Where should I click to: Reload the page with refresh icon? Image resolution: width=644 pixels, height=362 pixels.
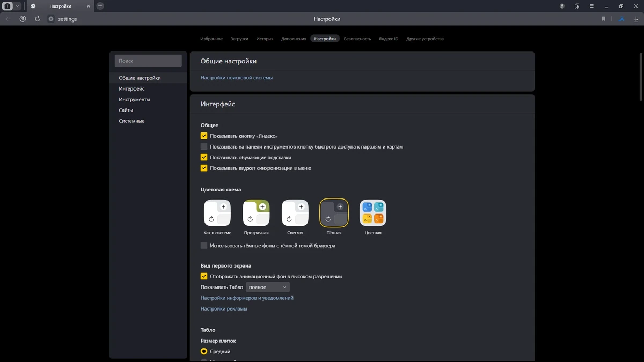coord(38,19)
